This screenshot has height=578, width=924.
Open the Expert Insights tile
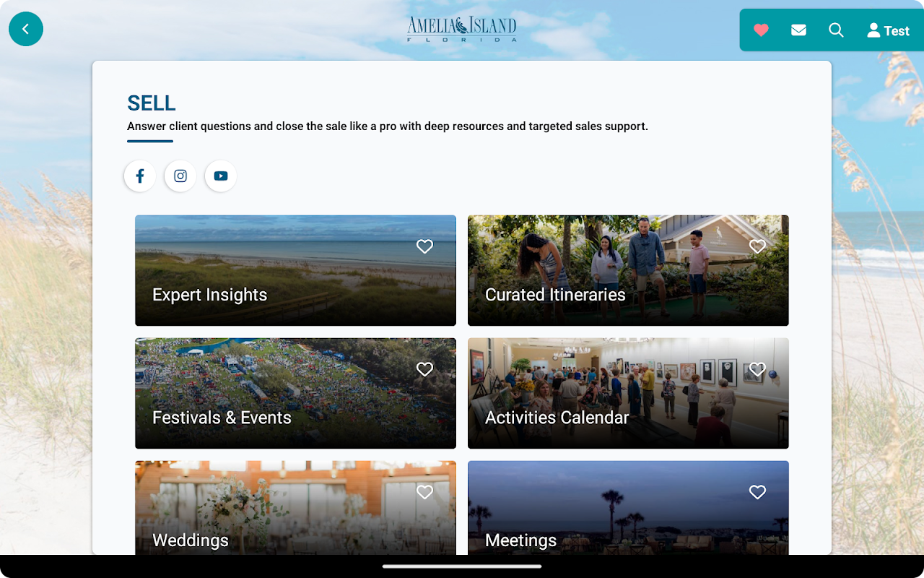click(295, 270)
